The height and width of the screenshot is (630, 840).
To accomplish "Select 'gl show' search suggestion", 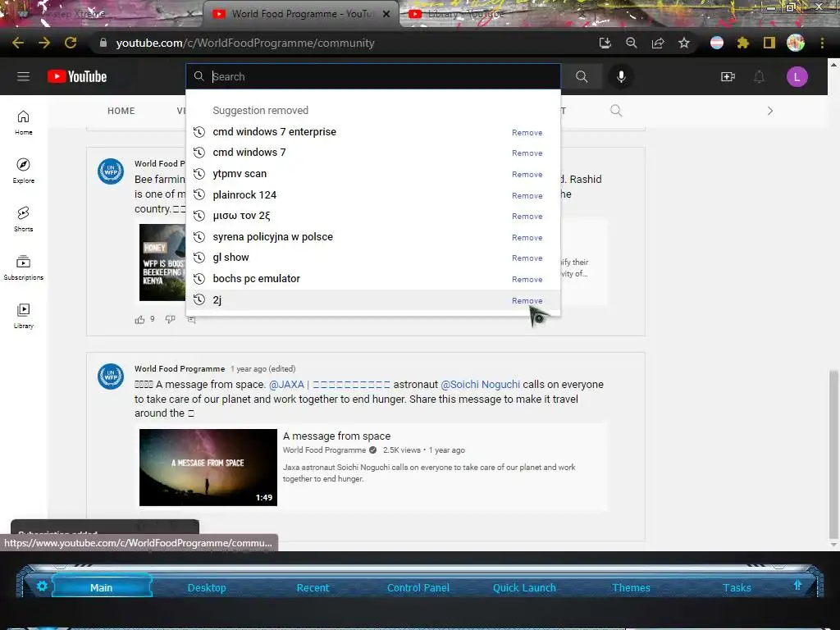I will tap(373, 258).
